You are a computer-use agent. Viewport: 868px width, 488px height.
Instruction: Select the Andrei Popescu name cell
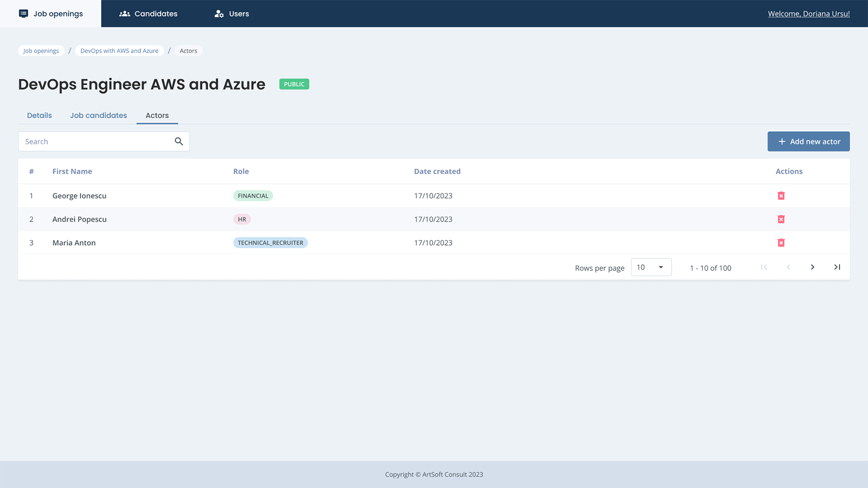pos(80,219)
